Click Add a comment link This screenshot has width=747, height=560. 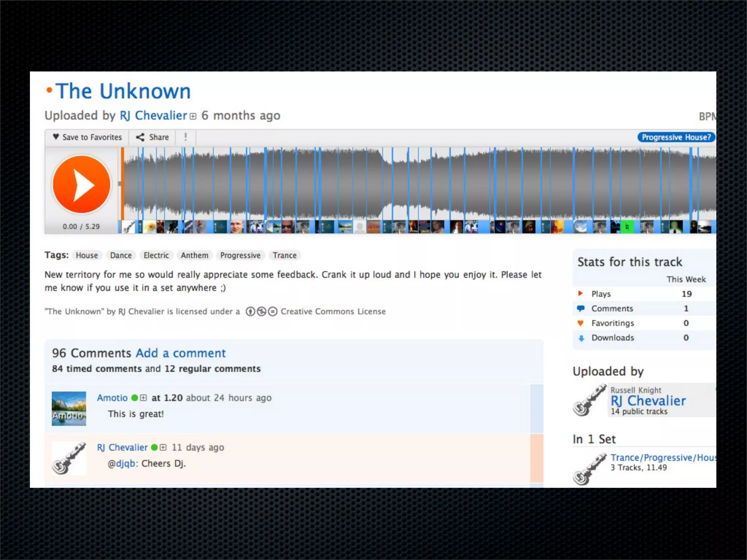[x=181, y=353]
